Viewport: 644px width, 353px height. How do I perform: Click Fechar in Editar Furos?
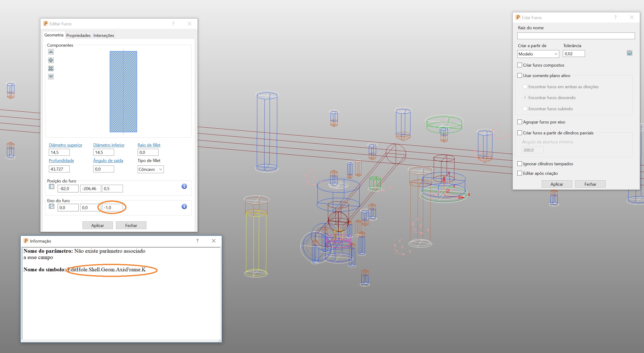tap(131, 225)
